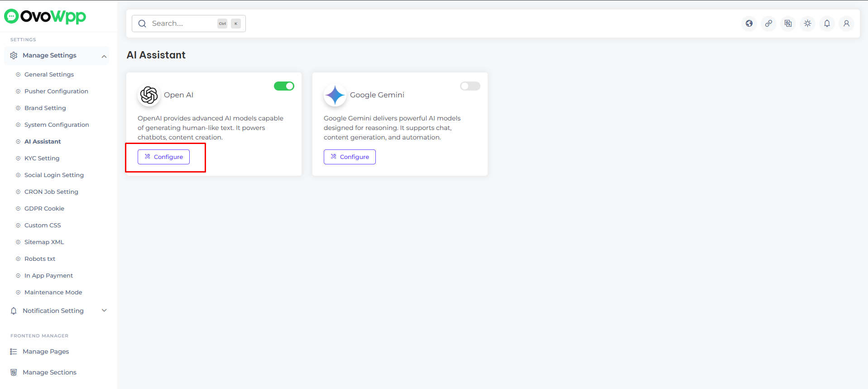
Task: Go to KYC Setting page
Action: pos(42,158)
